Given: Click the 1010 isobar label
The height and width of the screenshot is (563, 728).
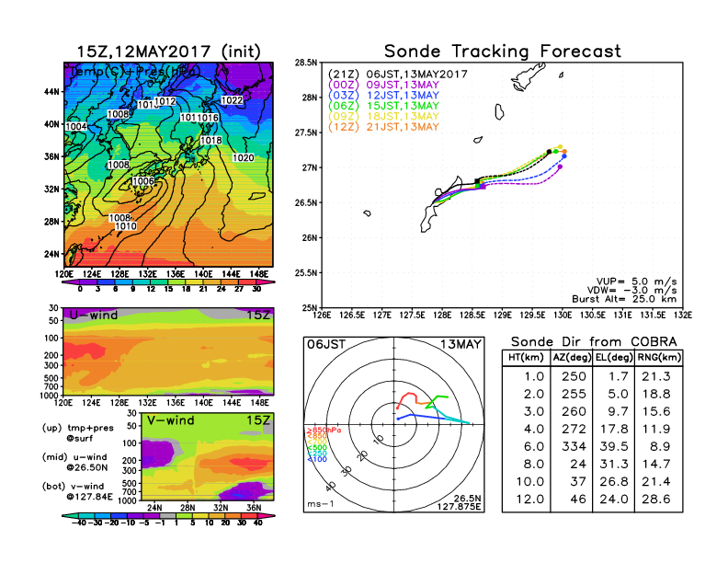Looking at the screenshot, I should [126, 226].
